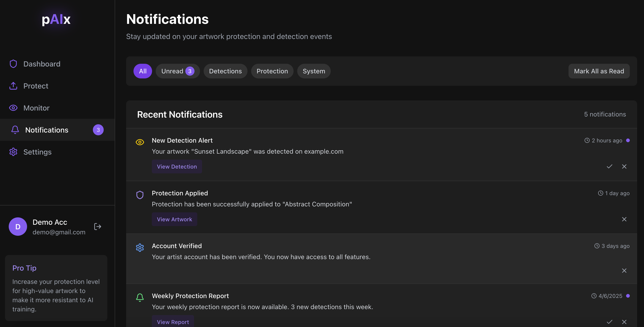Click the purple D user avatar
Image resolution: width=644 pixels, height=327 pixels.
[18, 227]
